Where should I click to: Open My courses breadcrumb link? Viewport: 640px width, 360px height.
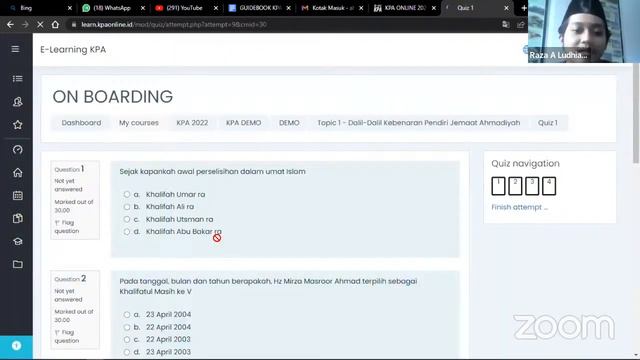coord(139,123)
